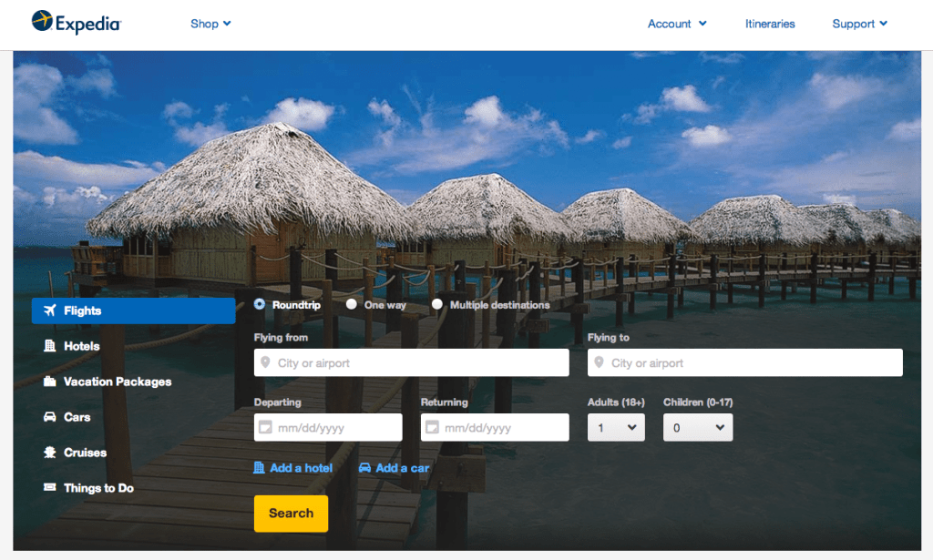Click the location pin in Flying to field
The image size is (933, 560).
600,362
